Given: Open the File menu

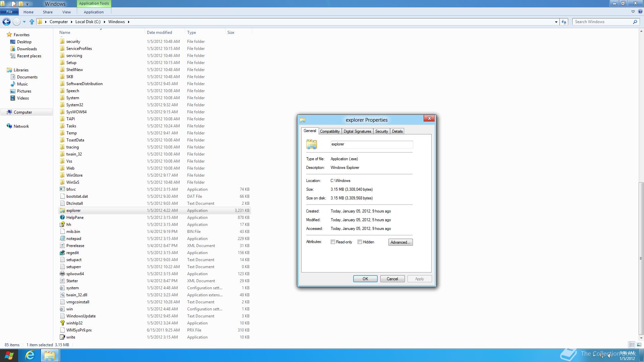Looking at the screenshot, I should [x=9, y=12].
